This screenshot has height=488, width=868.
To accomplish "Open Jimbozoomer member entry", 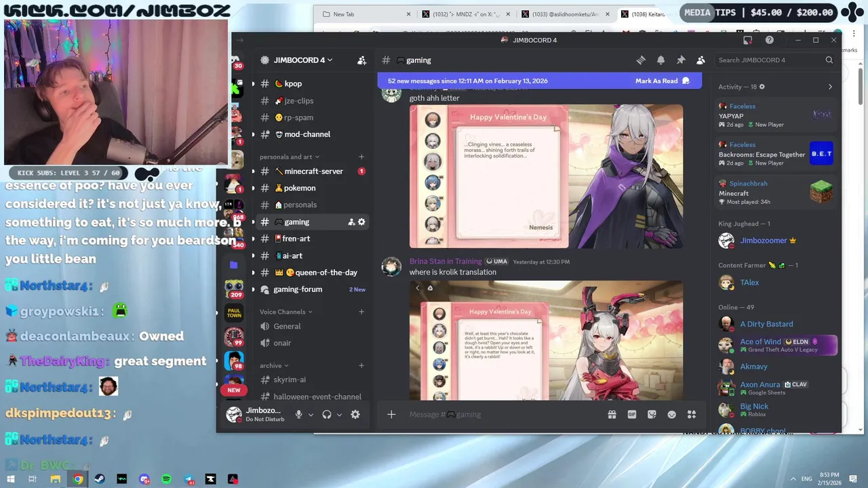I will 776,241.
